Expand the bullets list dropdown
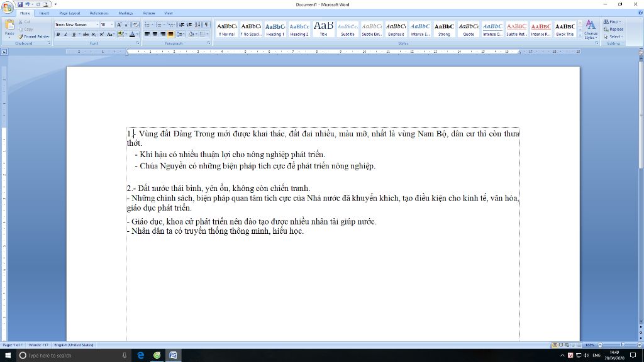Screen dimensions: 644x362 pos(152,25)
